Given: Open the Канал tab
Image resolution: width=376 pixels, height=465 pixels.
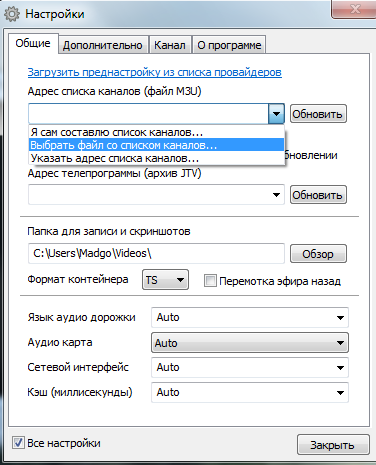Looking at the screenshot, I should (170, 45).
